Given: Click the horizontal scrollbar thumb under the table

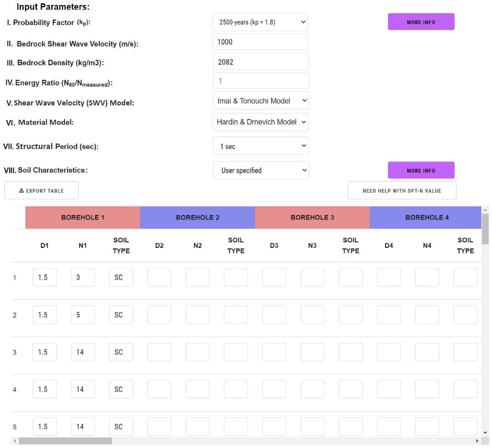Looking at the screenshot, I should [65, 441].
